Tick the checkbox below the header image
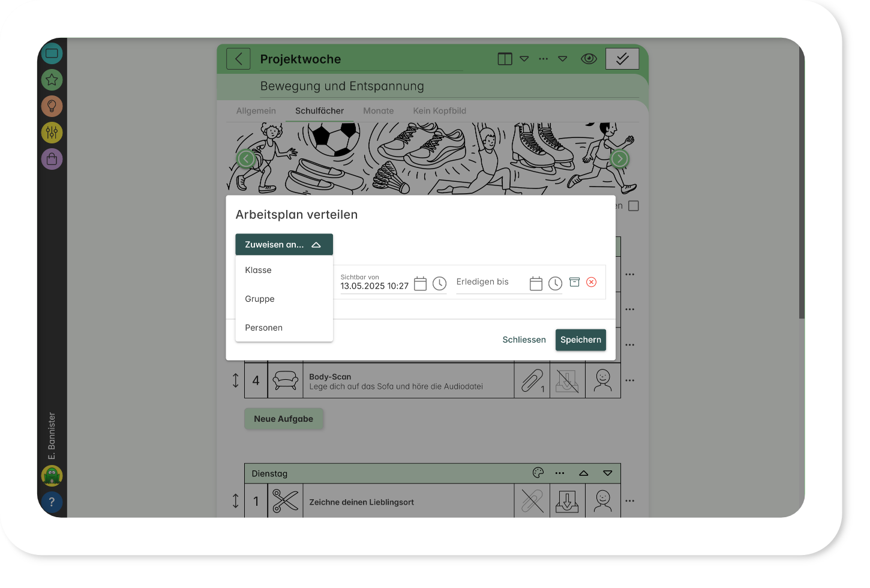The image size is (870, 588). (634, 206)
